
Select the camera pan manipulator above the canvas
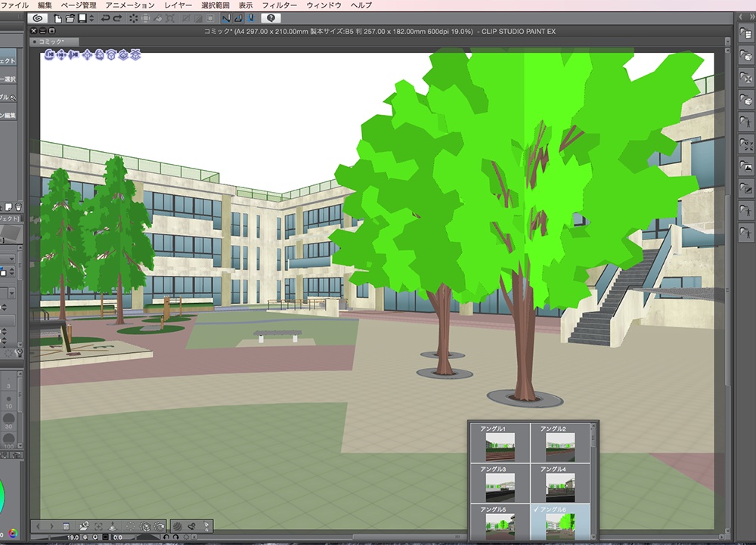[60, 56]
